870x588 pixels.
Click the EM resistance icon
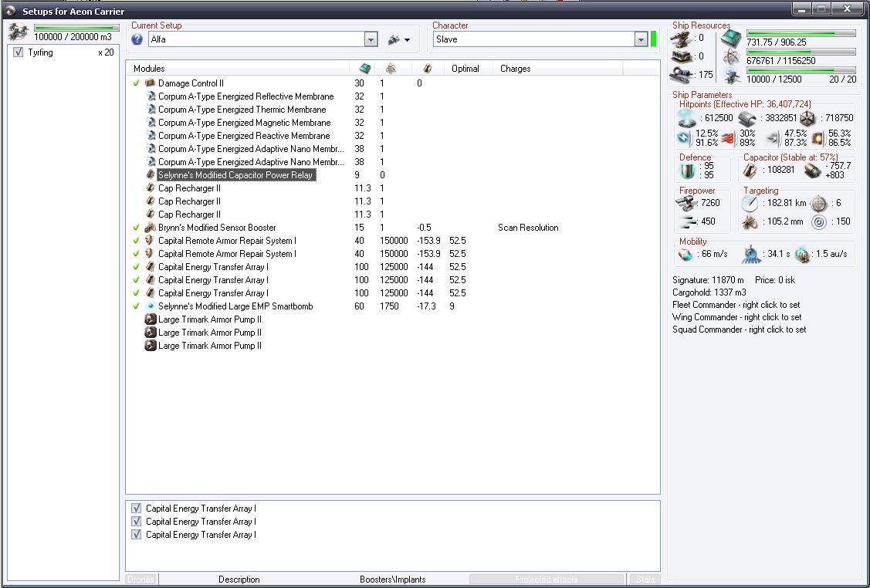tap(685, 138)
